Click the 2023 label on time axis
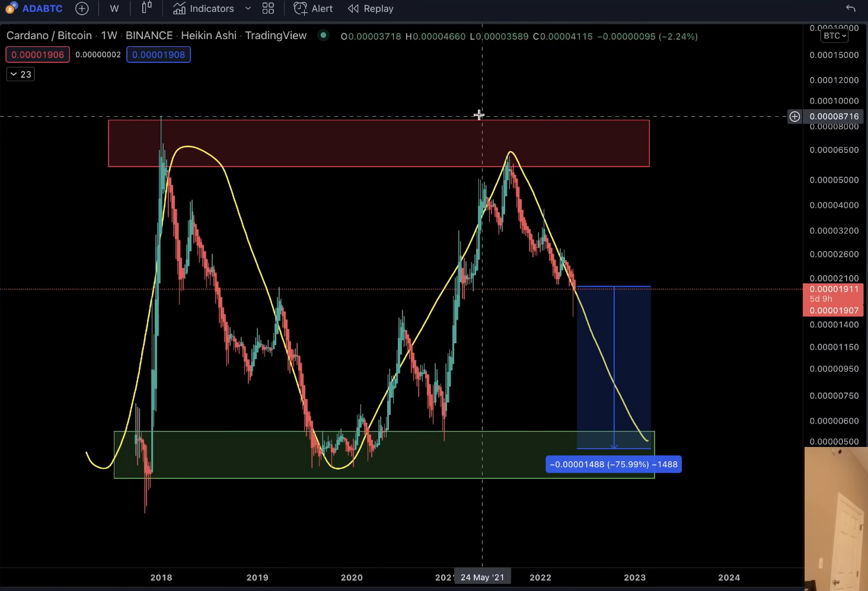The width and height of the screenshot is (868, 591). [x=634, y=577]
